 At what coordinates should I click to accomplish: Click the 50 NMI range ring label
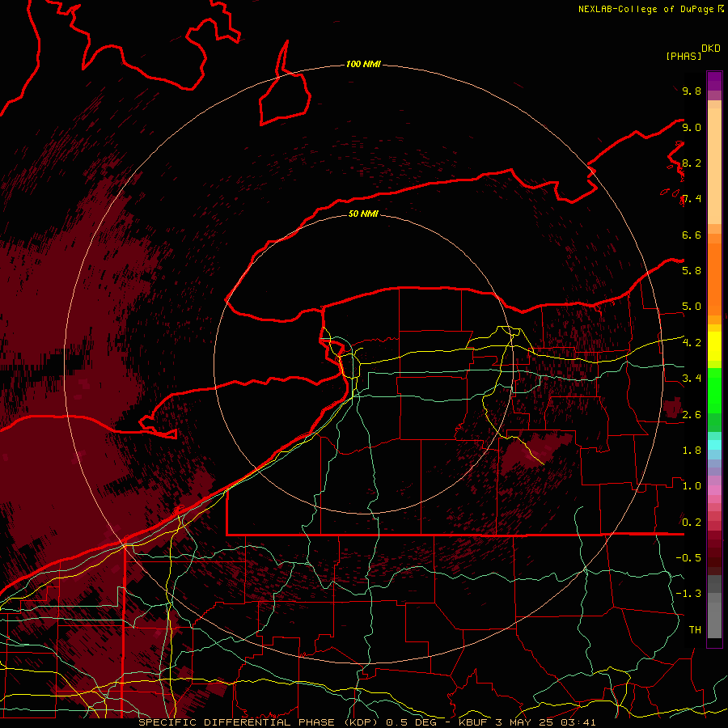(363, 214)
